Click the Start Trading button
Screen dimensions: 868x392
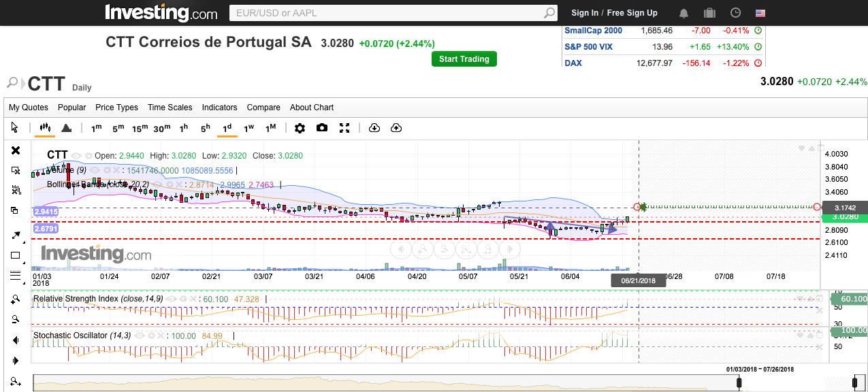(464, 59)
